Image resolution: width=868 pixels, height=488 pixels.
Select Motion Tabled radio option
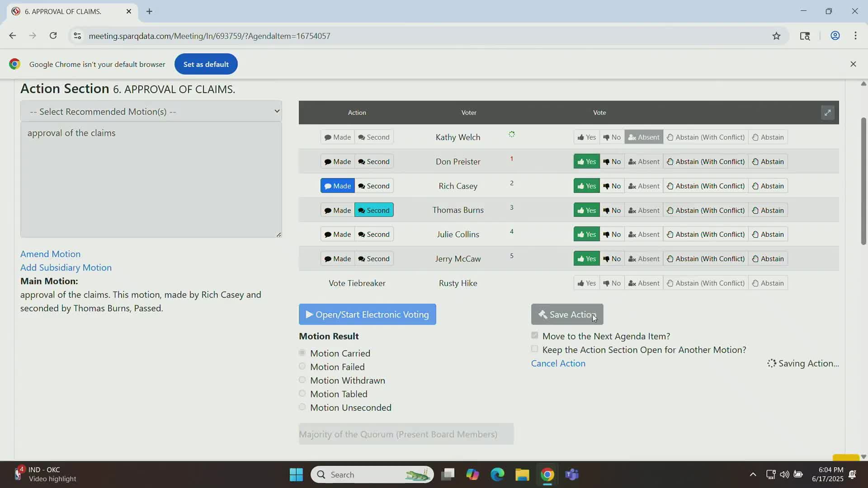[302, 394]
